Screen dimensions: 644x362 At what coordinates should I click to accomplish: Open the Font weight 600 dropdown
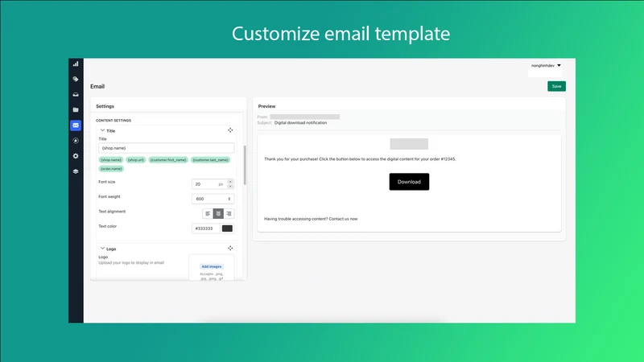[x=213, y=199]
